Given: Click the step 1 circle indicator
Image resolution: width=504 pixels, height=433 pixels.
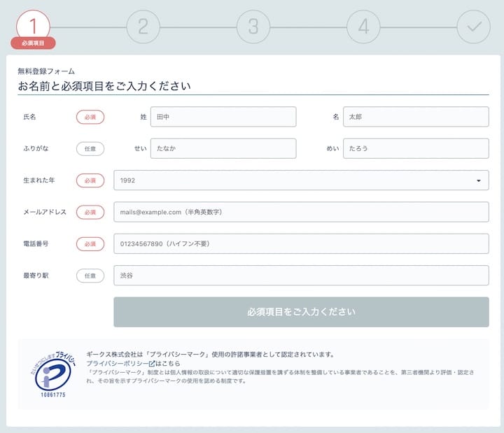Looking at the screenshot, I should pyautogui.click(x=33, y=26).
